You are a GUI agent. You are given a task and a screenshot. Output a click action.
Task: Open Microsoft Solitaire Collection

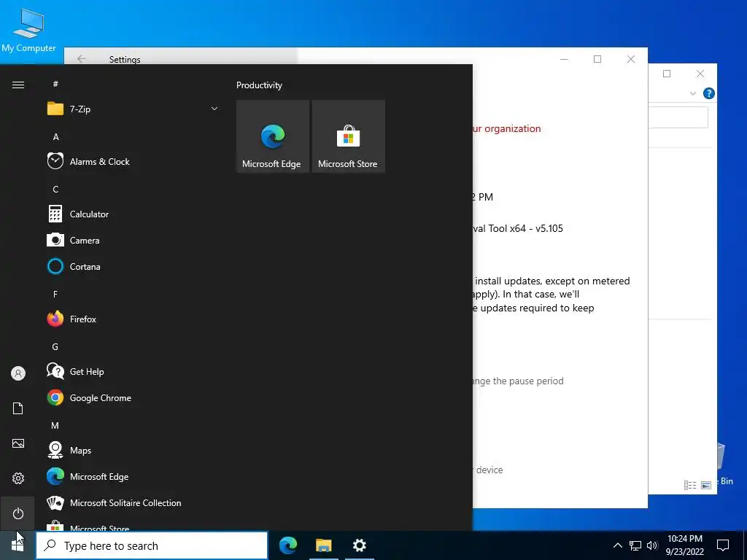[133, 503]
